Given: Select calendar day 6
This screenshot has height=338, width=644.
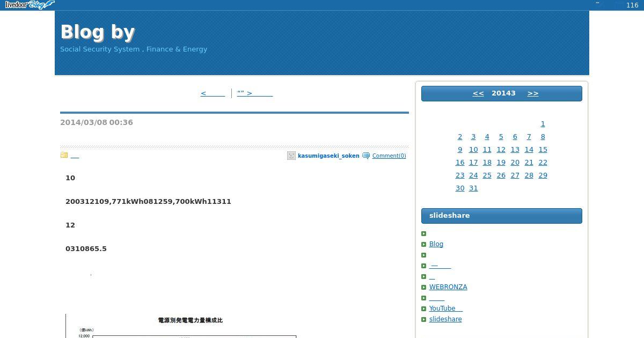Looking at the screenshot, I should tap(515, 137).
